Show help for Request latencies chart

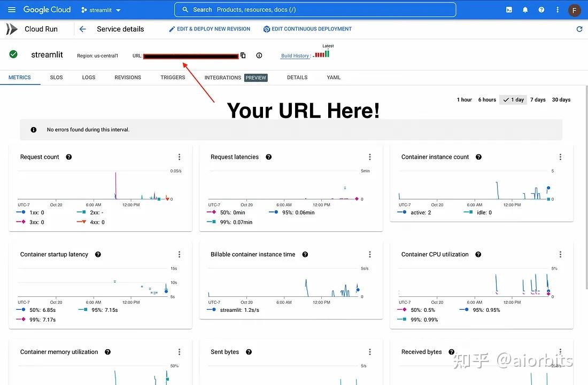point(268,157)
